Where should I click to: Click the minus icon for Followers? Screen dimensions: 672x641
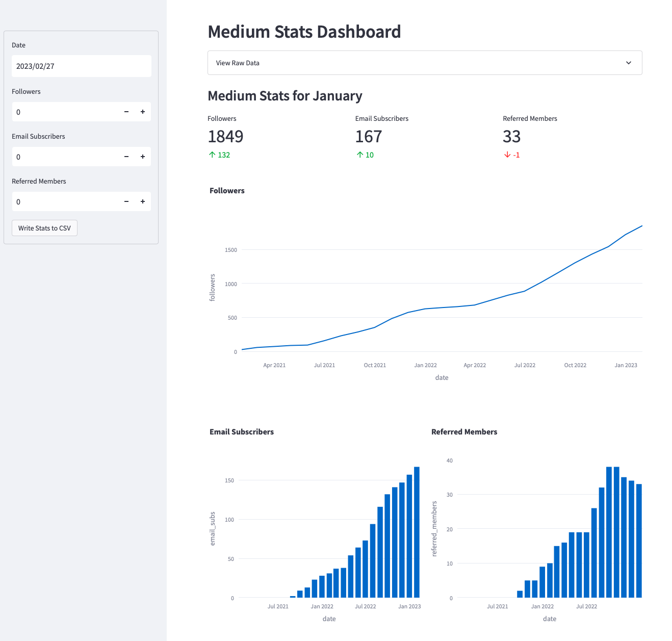point(126,112)
